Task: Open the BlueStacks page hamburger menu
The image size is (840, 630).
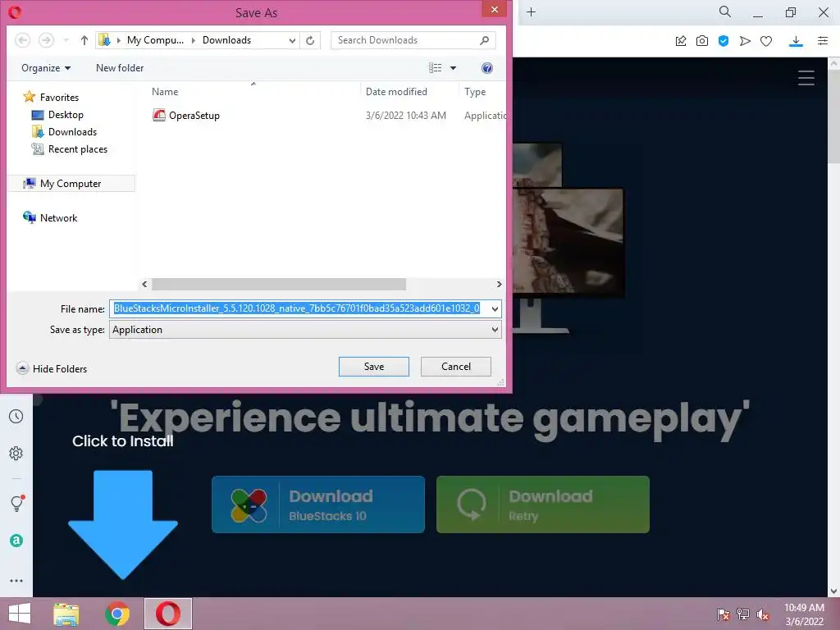Action: pos(806,78)
